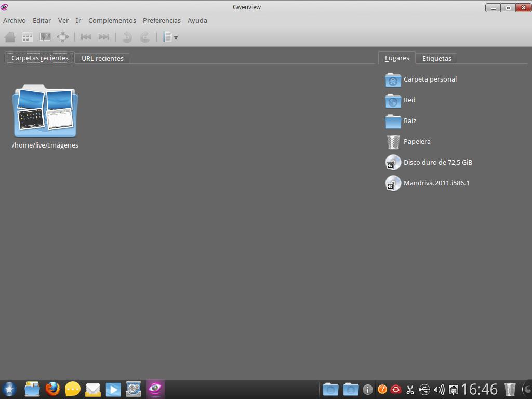Select the Raíz location in the sidebar
Screen dimensions: 532x399
click(x=410, y=121)
